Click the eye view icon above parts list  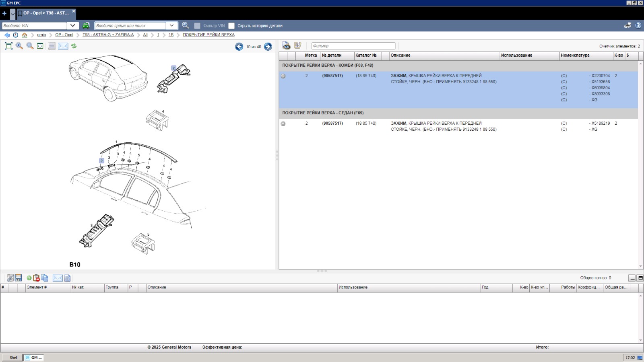(286, 45)
